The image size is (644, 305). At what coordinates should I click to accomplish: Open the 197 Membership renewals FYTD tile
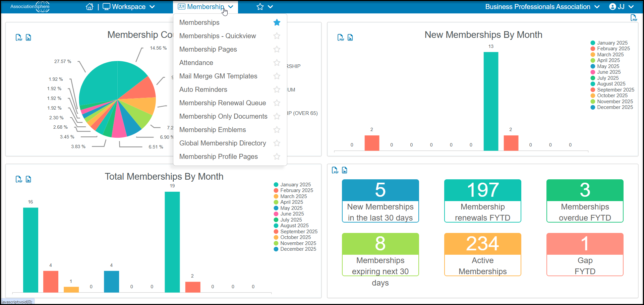point(483,201)
